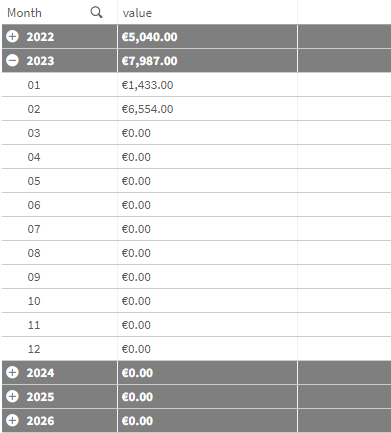
Task: Select month 12 row label
Action: click(34, 349)
